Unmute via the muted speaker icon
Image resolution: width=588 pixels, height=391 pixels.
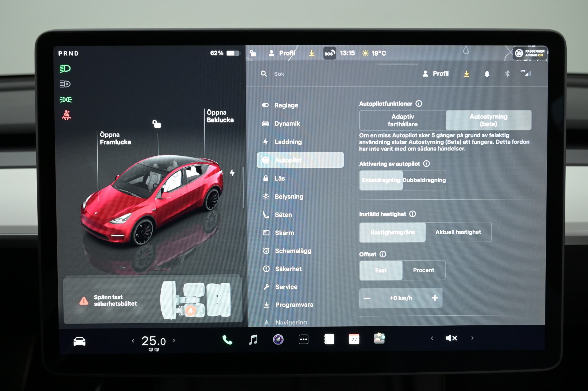[452, 338]
